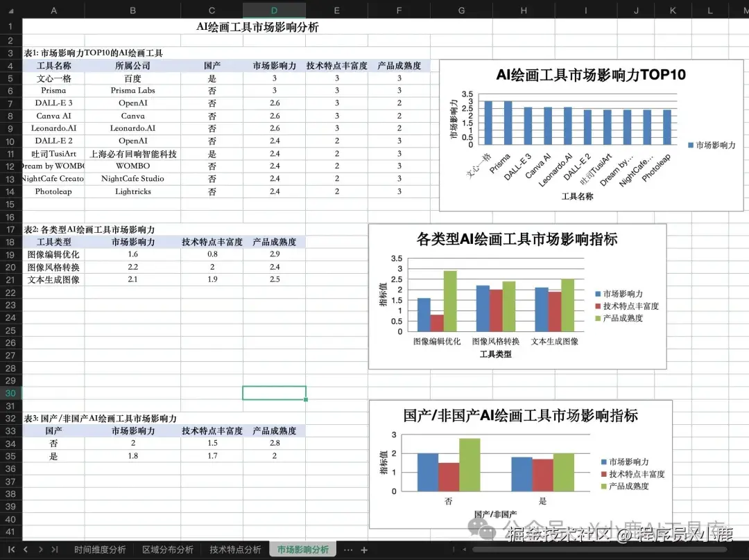
Task: Select the 各类型AI绘画工具市场影响指标 chart title
Action: pos(517,238)
